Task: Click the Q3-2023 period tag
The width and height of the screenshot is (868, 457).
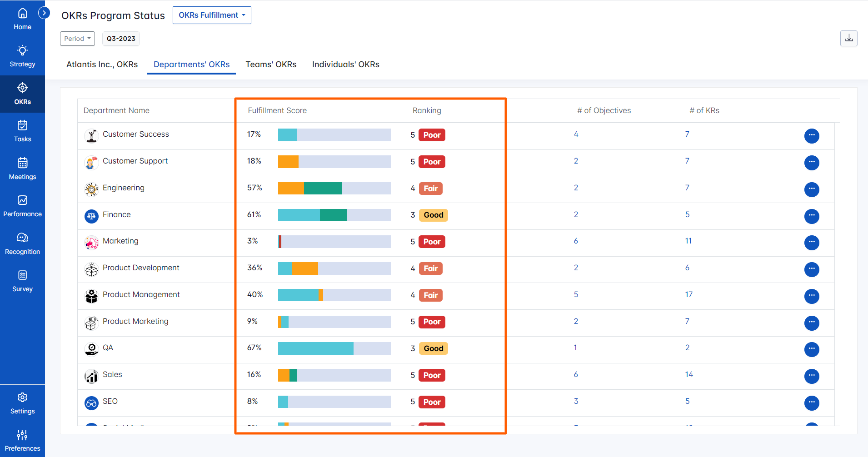Action: pos(121,39)
